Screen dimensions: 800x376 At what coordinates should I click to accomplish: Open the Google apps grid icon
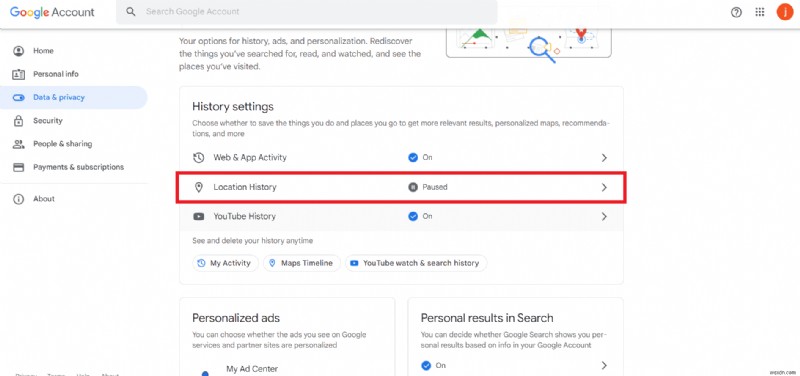pyautogui.click(x=760, y=12)
